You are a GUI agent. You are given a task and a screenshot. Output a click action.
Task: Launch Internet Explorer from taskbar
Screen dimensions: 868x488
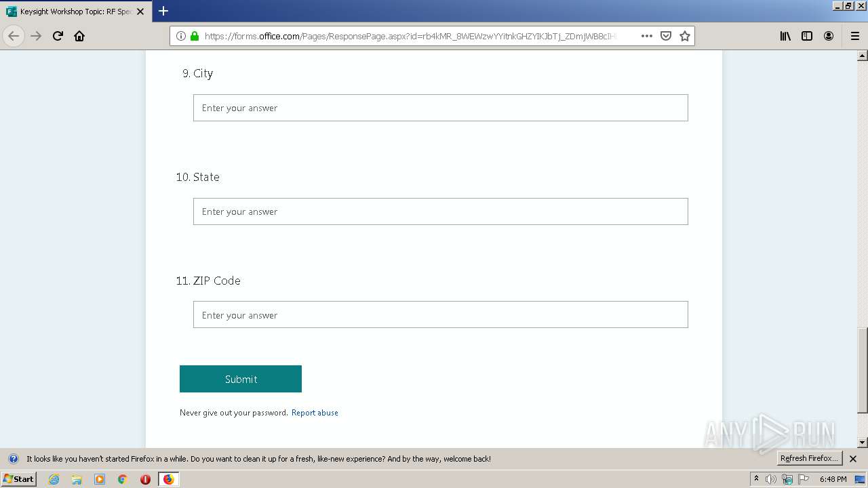tap(54, 479)
